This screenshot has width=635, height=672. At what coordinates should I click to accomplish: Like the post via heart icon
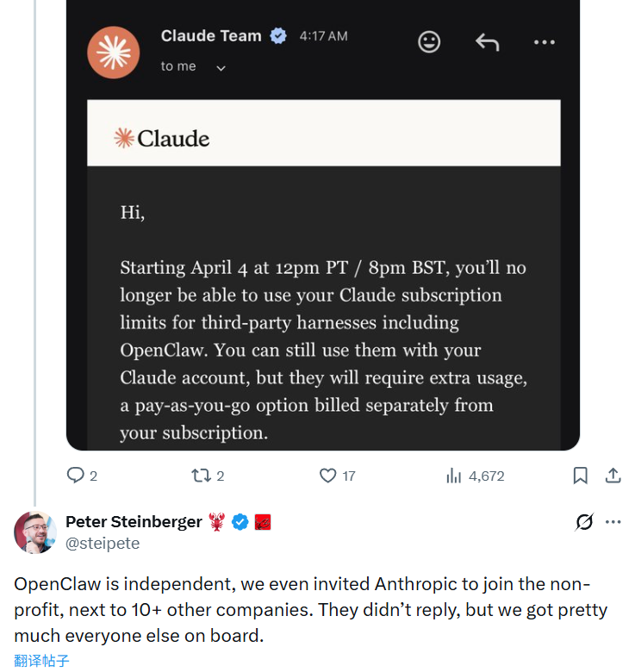[x=327, y=476]
